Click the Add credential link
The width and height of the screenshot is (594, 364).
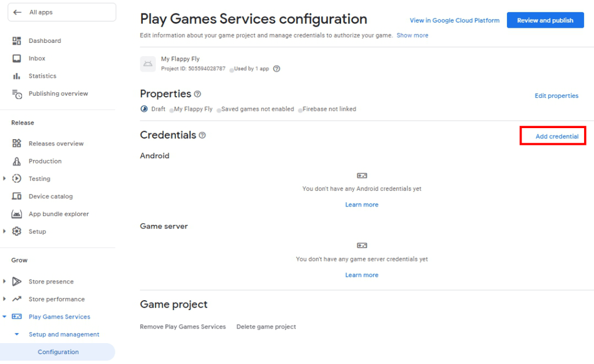point(556,136)
